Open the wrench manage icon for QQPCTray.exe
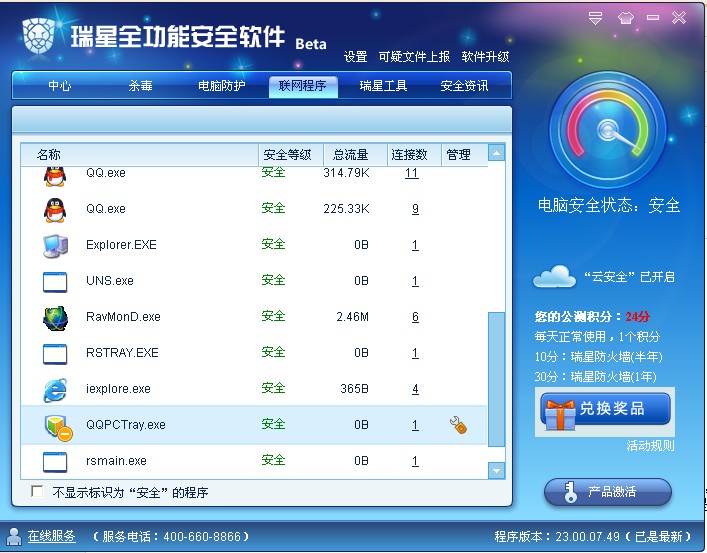Viewport: 707px width, 553px height. (458, 425)
